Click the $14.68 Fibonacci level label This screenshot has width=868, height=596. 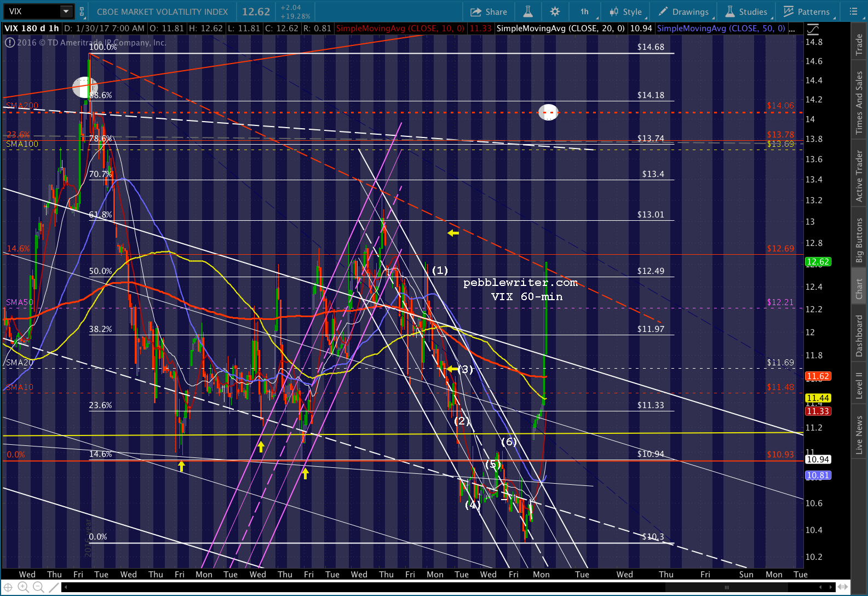pyautogui.click(x=651, y=47)
